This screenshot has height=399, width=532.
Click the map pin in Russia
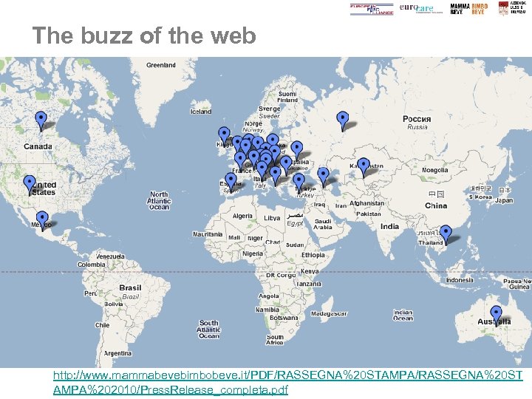343,122
